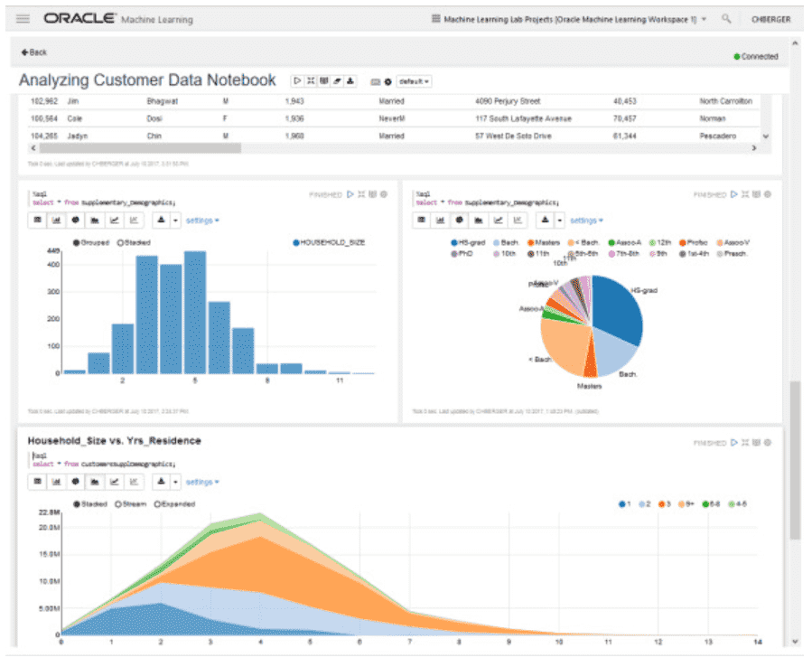Click the Connected status indicator
The width and height of the screenshot is (812, 667).
click(756, 56)
